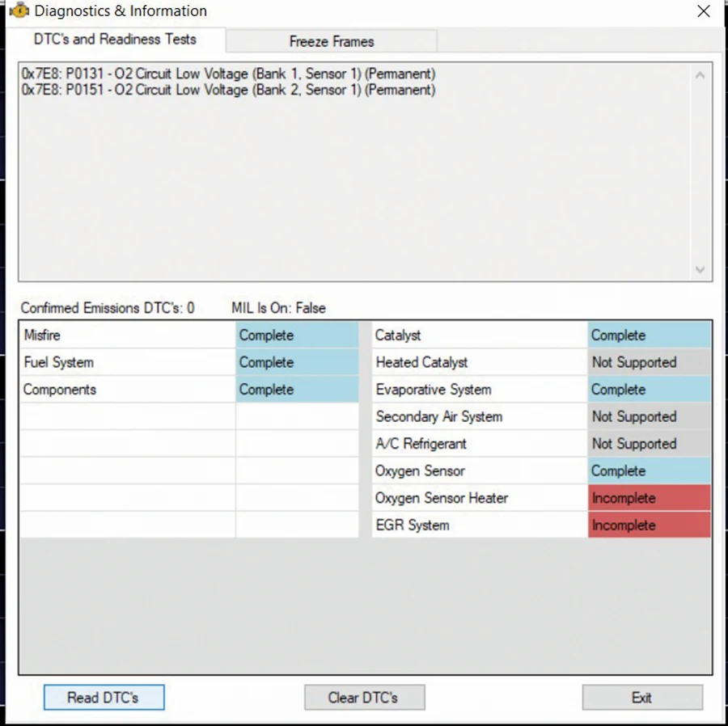Switch to the Freeze Frames tab

[331, 40]
